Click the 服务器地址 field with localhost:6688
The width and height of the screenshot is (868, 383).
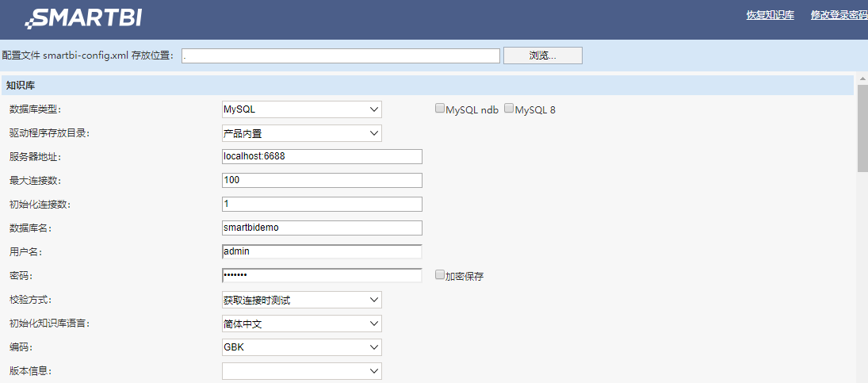[x=322, y=157]
